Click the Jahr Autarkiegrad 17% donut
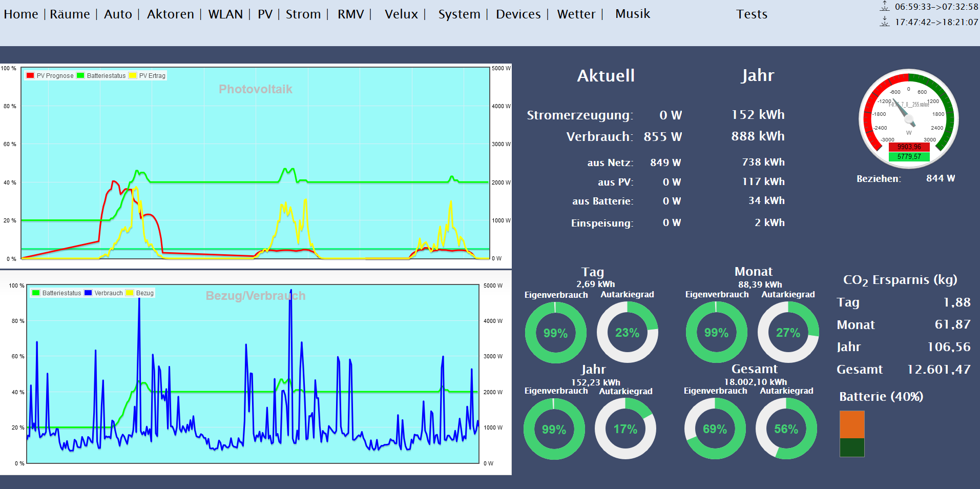This screenshot has height=489, width=980. coord(625,429)
